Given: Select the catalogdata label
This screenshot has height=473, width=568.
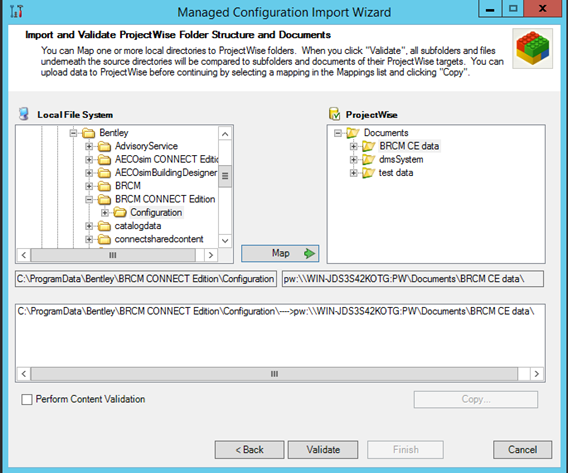Looking at the screenshot, I should [138, 226].
